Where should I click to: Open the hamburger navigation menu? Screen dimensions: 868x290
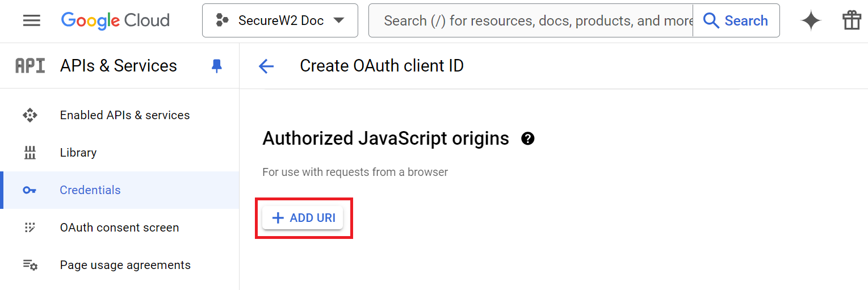pos(32,21)
